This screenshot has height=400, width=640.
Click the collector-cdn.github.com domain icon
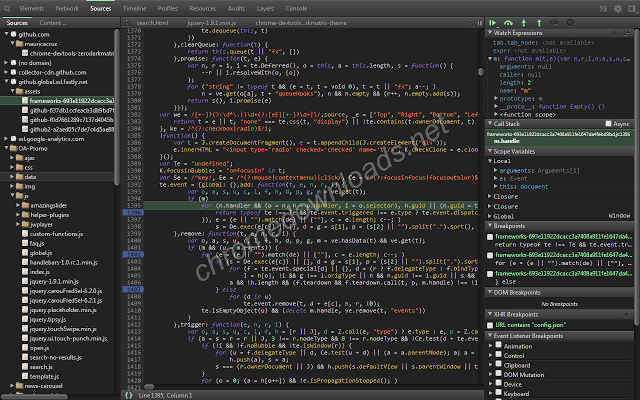click(13, 72)
